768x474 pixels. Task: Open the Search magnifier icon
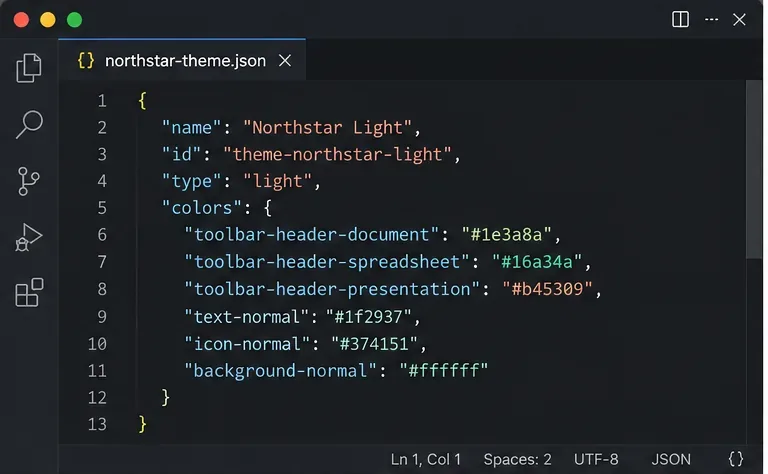click(x=29, y=124)
